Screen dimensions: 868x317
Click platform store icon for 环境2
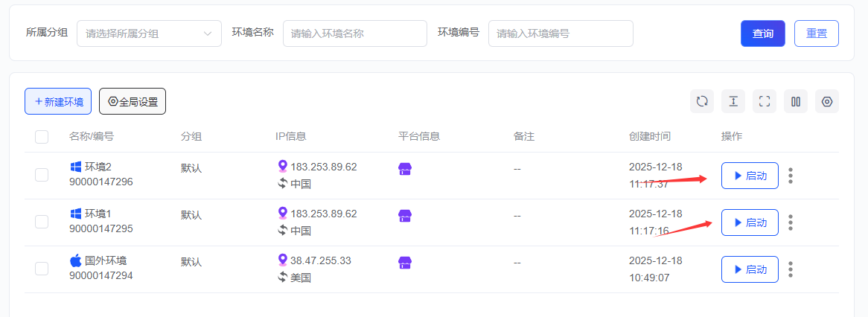pos(405,169)
